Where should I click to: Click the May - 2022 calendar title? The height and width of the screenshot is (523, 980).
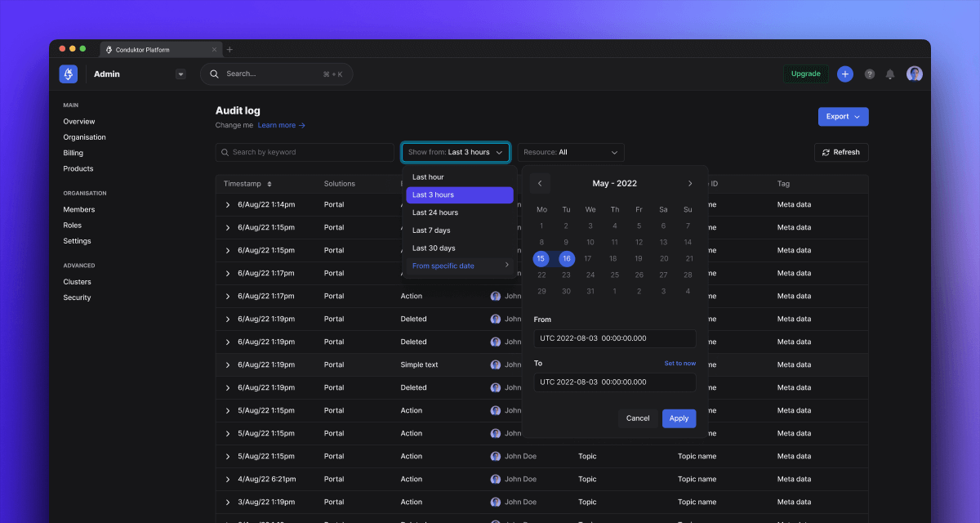(615, 184)
